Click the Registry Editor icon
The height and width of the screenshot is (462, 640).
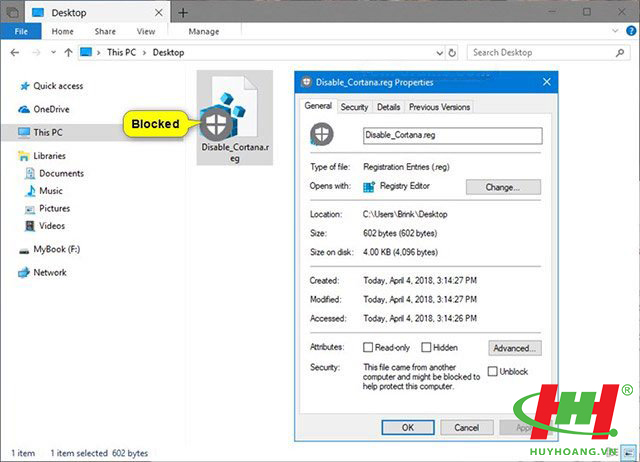pos(369,187)
